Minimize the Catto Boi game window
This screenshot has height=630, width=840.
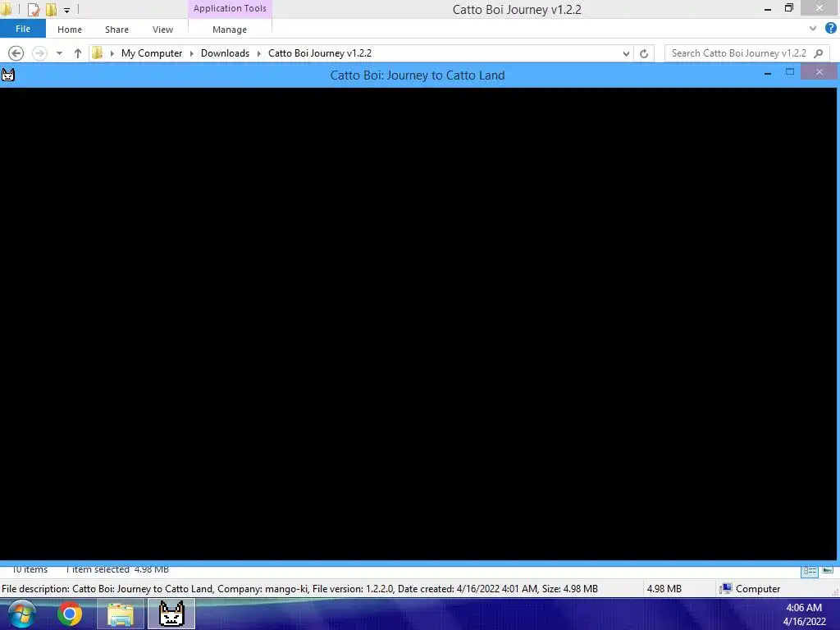click(768, 72)
